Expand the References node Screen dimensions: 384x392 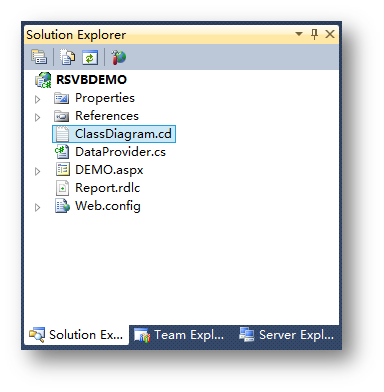pos(38,117)
